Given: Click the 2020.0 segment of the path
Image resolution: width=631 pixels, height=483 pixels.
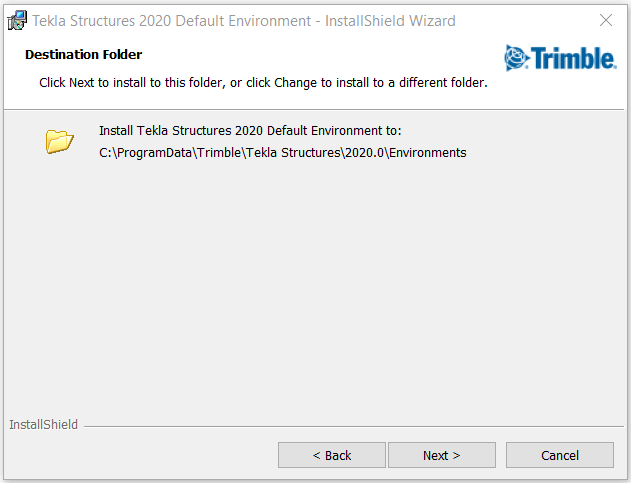Looking at the screenshot, I should (364, 153).
